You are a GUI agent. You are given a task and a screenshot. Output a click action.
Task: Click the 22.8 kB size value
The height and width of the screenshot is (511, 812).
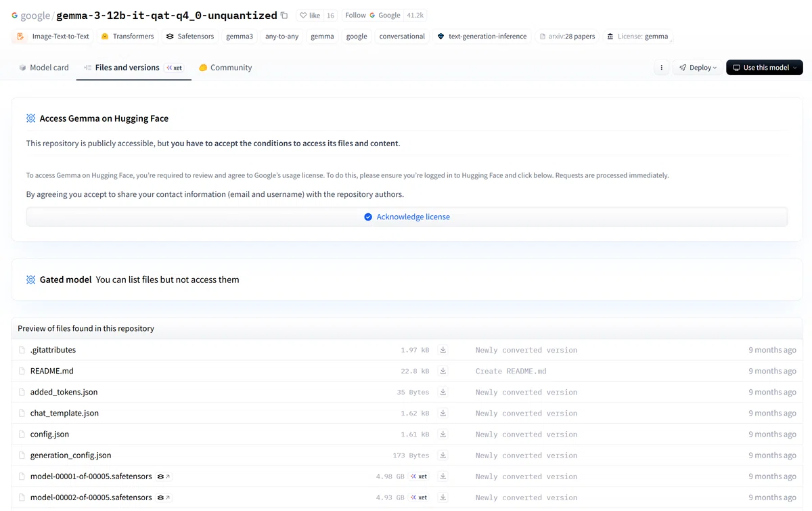(415, 371)
